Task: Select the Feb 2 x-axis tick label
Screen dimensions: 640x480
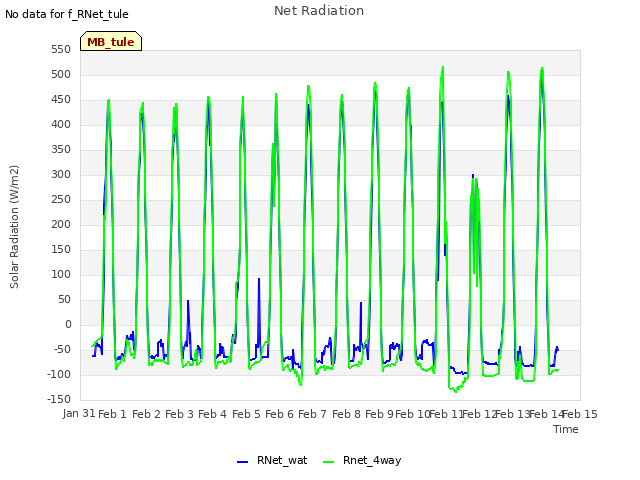Action: click(146, 414)
